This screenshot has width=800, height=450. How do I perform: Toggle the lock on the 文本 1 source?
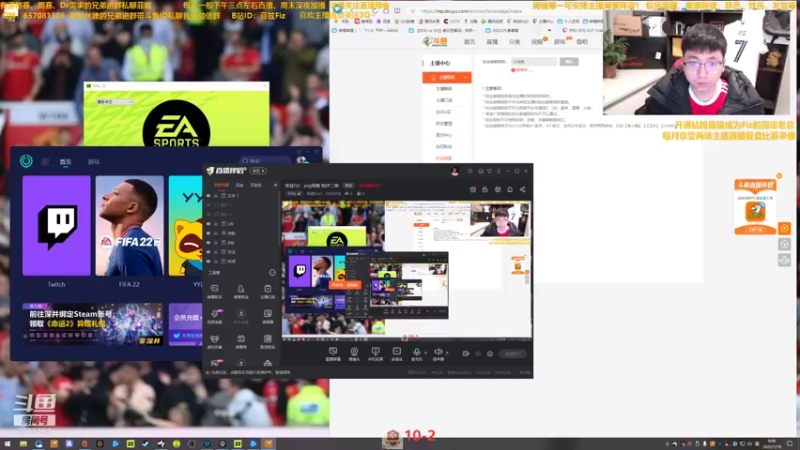click(x=216, y=195)
